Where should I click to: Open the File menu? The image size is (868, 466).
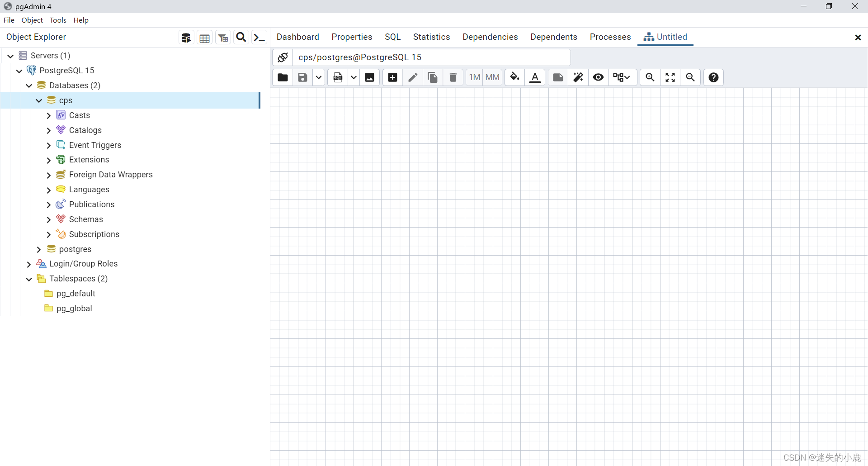click(x=9, y=20)
